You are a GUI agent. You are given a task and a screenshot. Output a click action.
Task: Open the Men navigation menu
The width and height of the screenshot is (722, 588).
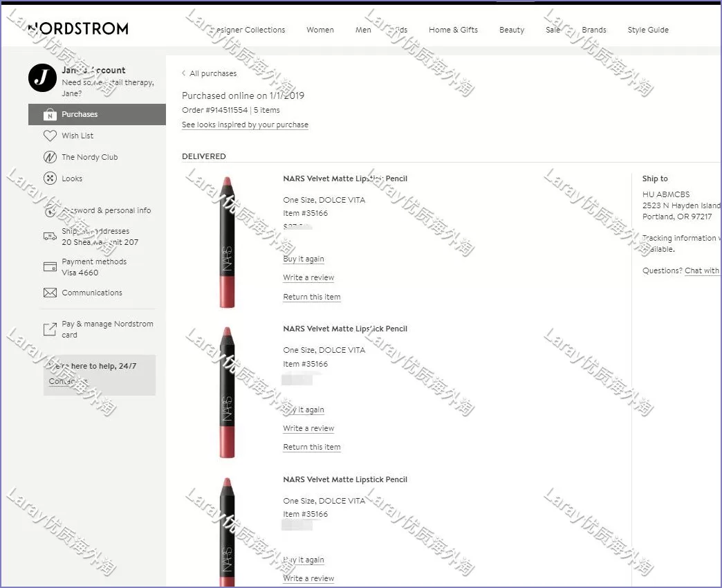pos(363,30)
